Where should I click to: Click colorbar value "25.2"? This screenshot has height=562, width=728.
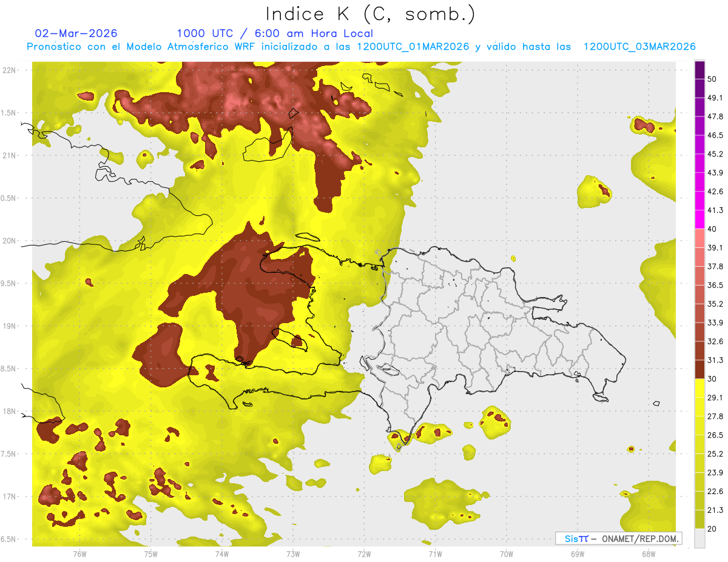coord(715,454)
